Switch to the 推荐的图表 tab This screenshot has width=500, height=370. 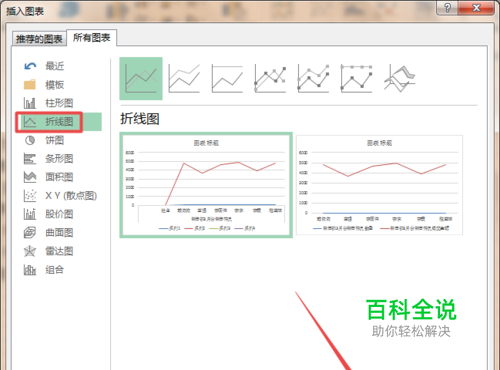click(39, 39)
